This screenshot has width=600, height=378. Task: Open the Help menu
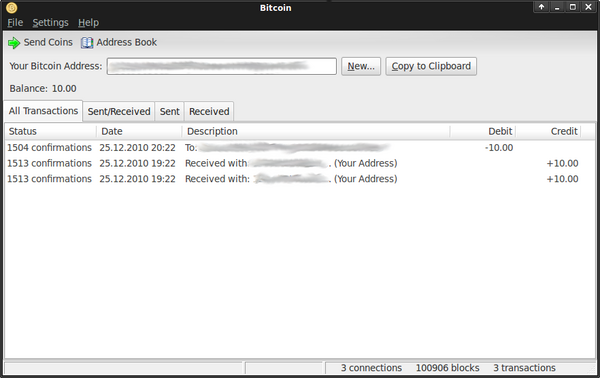pos(88,23)
